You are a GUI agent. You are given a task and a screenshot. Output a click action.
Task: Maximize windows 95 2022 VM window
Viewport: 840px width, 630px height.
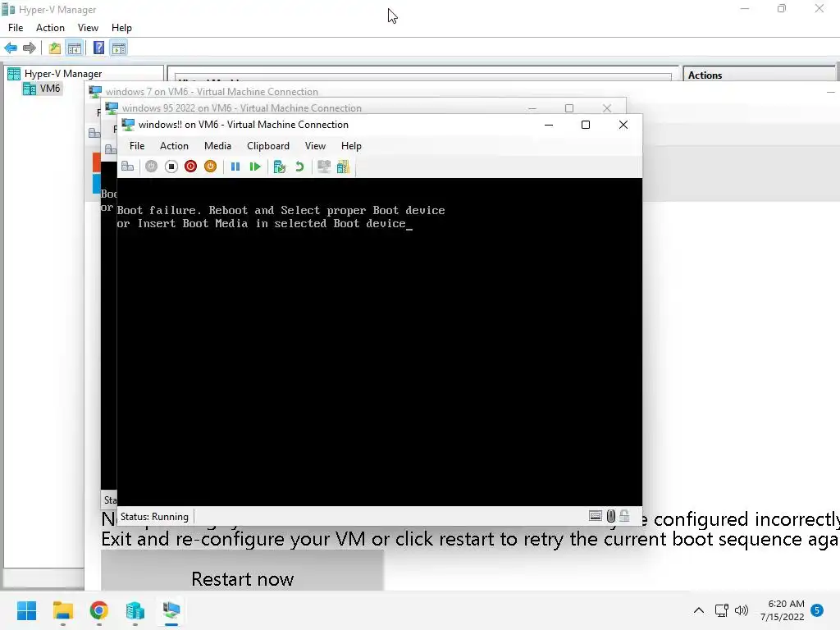coord(569,107)
